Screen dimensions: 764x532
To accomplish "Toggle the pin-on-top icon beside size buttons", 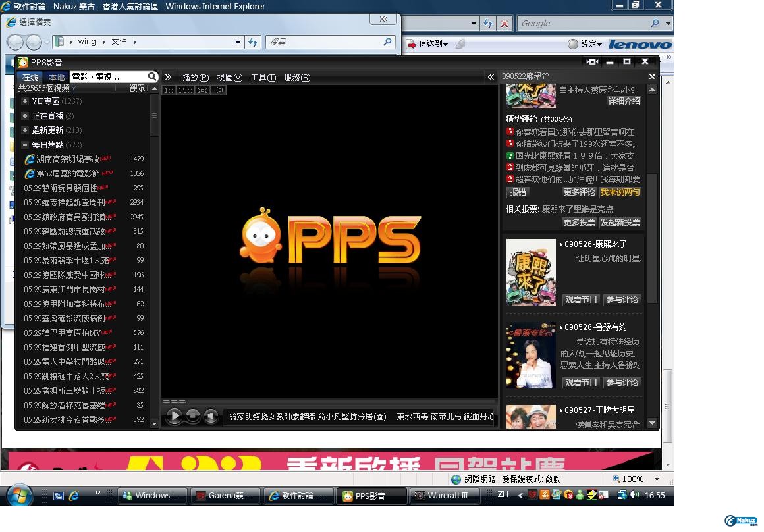I will tap(219, 90).
